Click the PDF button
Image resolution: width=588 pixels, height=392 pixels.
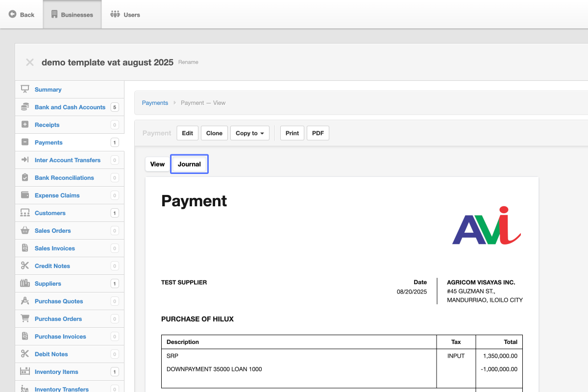point(318,133)
